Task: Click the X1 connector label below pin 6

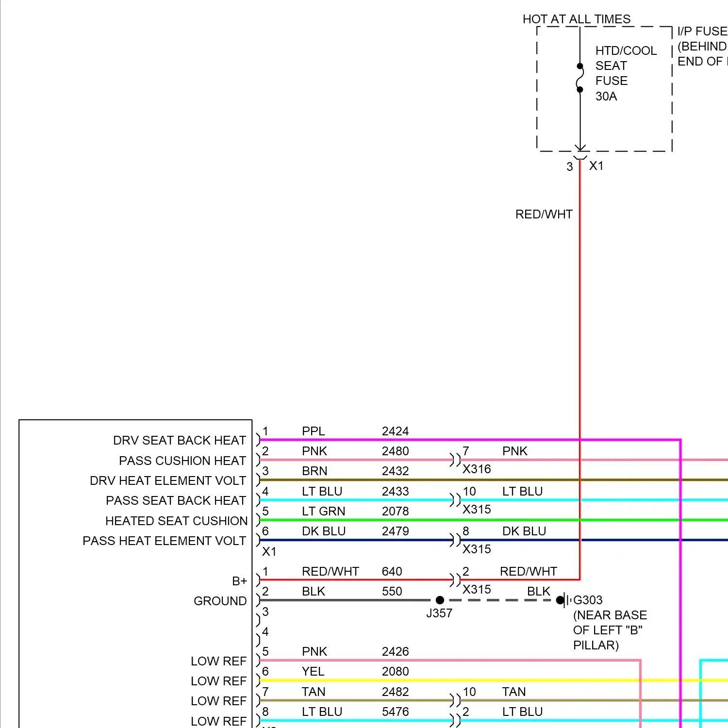Action: point(269,551)
